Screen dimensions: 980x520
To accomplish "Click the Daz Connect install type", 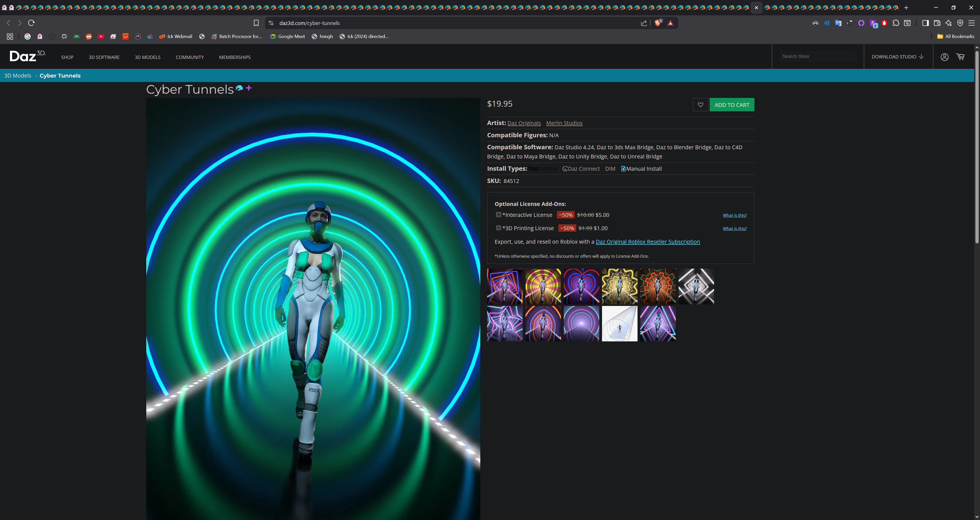I will [581, 168].
